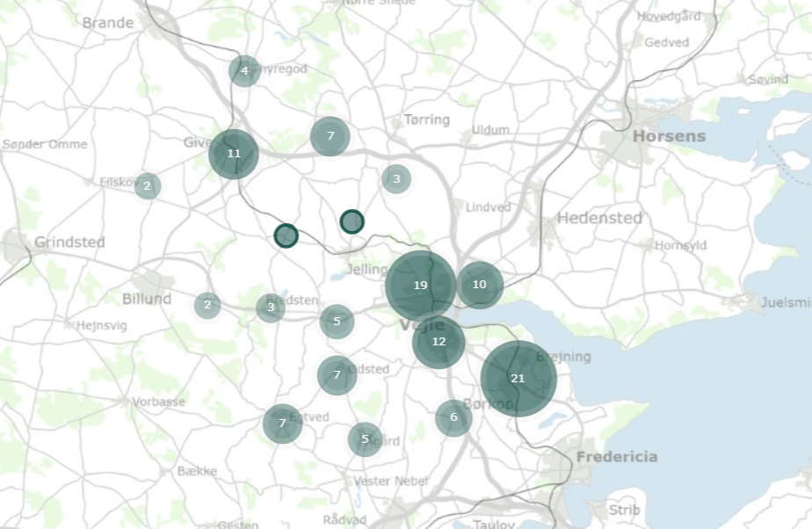Screen dimensions: 812x529
Task: Click the Fredericia city label on map
Action: [616, 457]
